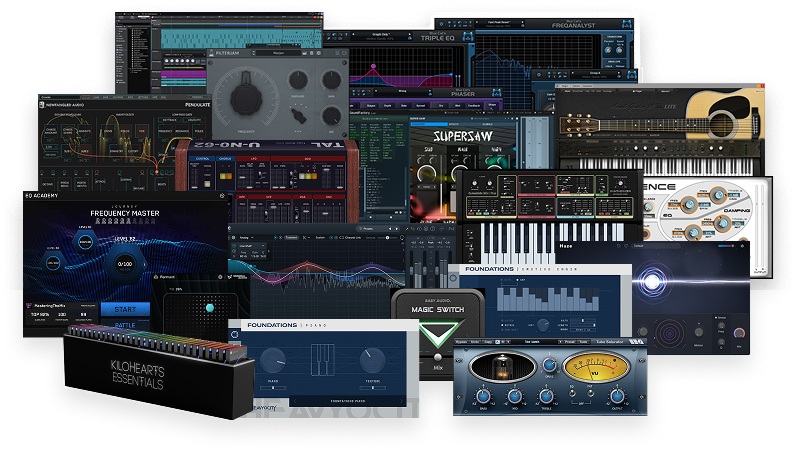Screen dimensions: 797x454
Task: Click the Bass knob in Tube Saturator
Action: (x=483, y=396)
